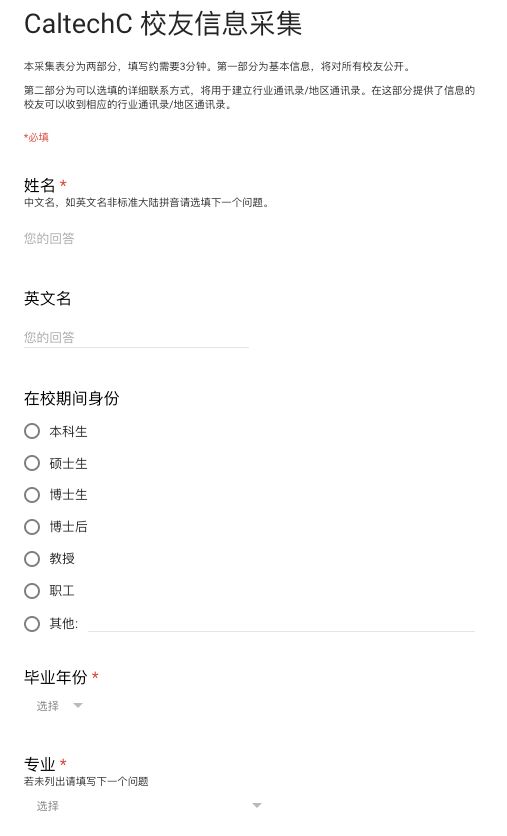
Task: Click the CaltechC 校友信息采集 title
Action: point(163,23)
